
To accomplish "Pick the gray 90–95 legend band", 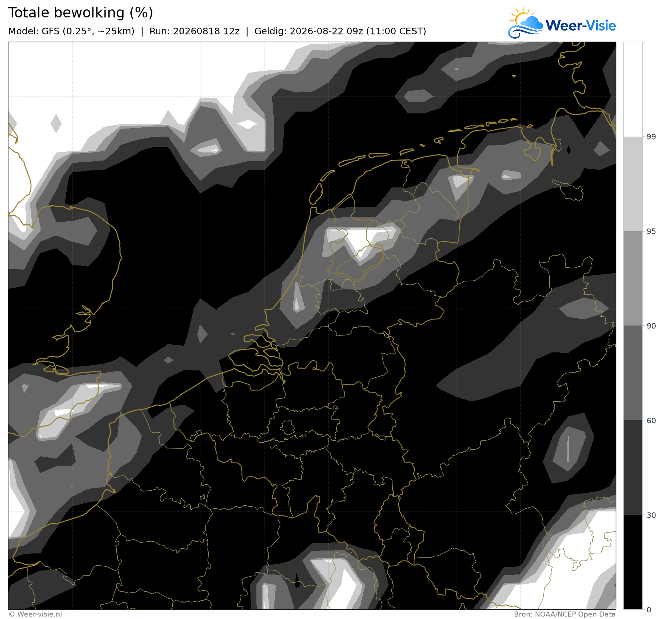I will 633,278.
